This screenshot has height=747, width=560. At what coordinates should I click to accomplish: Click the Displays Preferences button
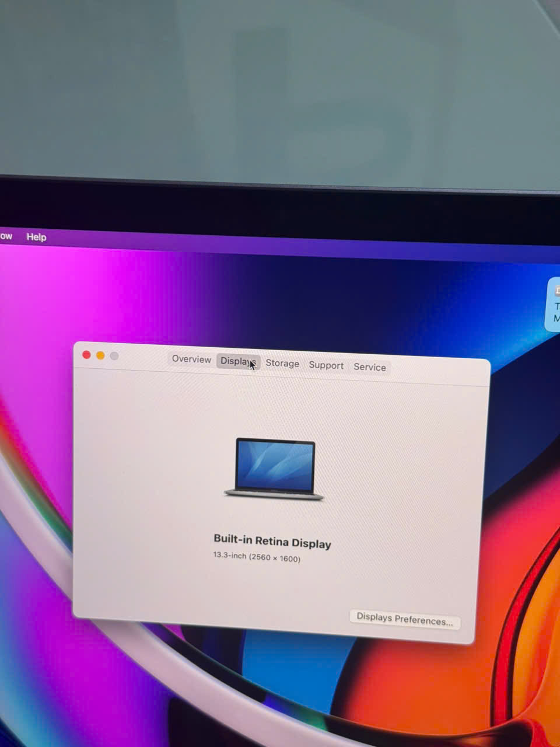405,619
